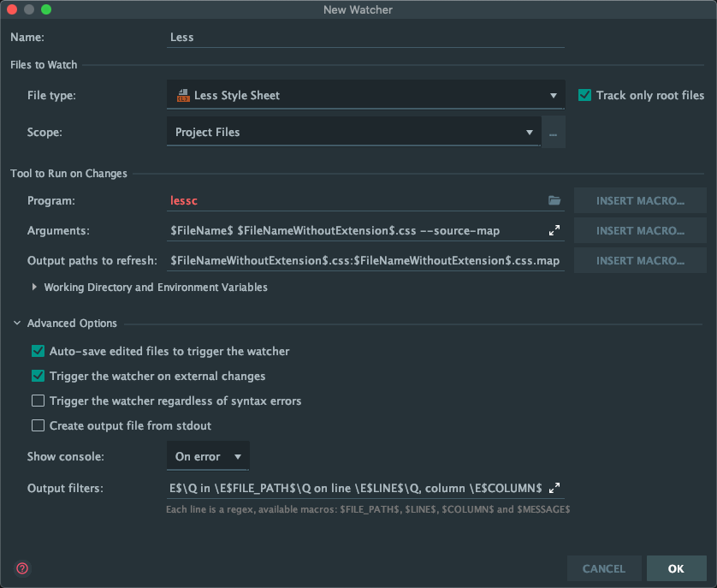This screenshot has width=717, height=588.
Task: Click Insert Macro for Program
Action: (x=640, y=200)
